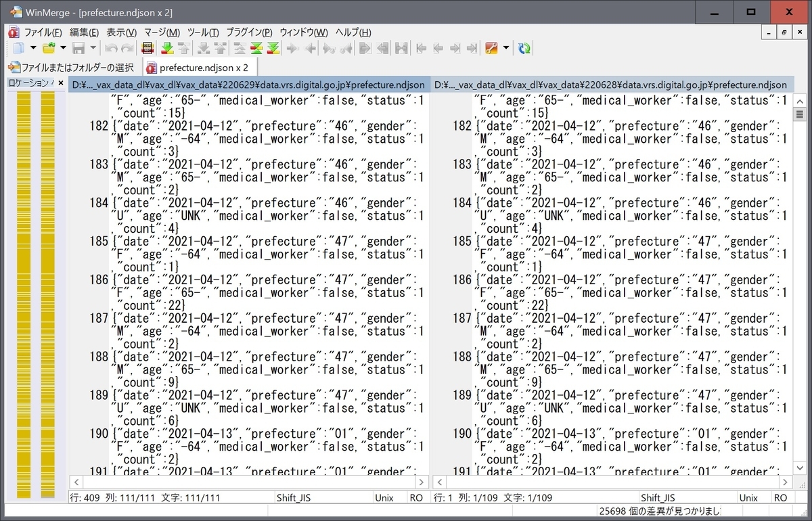This screenshot has height=521, width=812.
Task: Click the Copy to Left arrow icon
Action: pyautogui.click(x=310, y=48)
